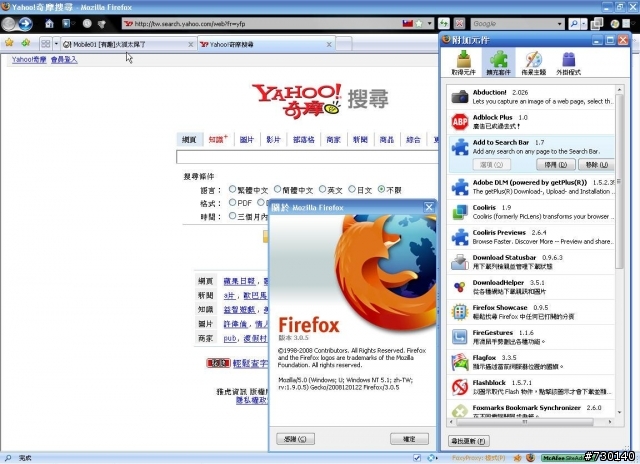
Task: Click the bookmark star in address bar
Action: (x=419, y=24)
